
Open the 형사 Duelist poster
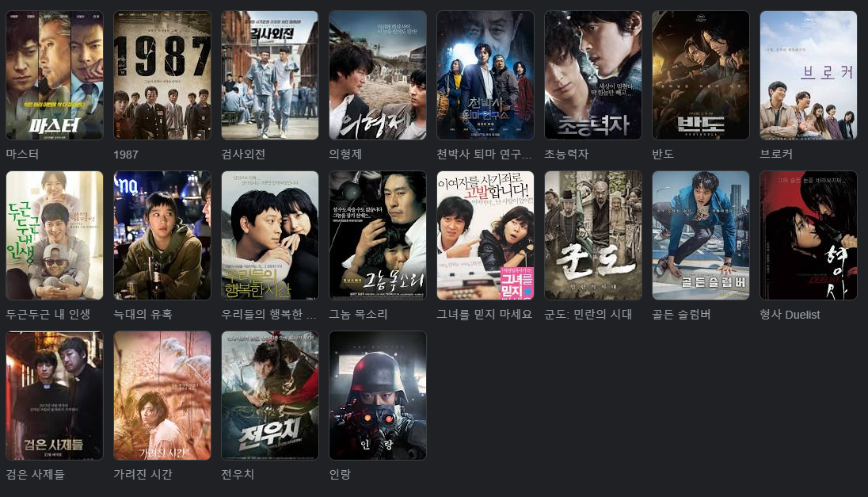[x=809, y=235]
